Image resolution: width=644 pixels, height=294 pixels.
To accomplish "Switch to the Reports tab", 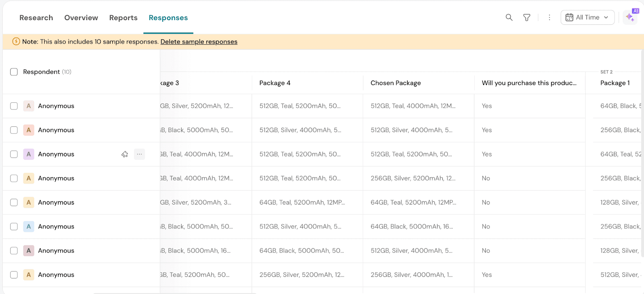I will tap(123, 18).
